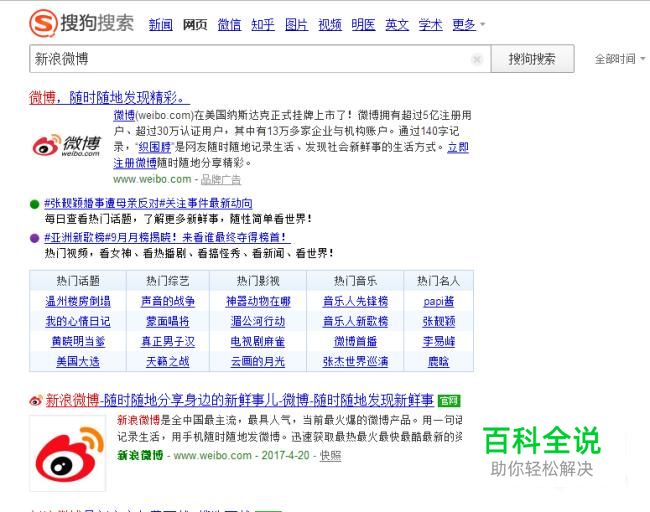Open the #亚洲新歌榜#9月月榜揭晓 link

[x=167, y=238]
